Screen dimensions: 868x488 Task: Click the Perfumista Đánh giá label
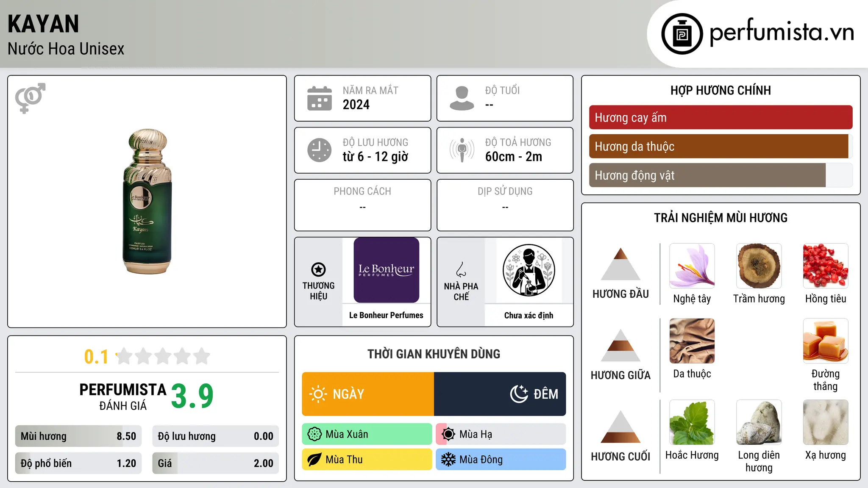coord(123,396)
